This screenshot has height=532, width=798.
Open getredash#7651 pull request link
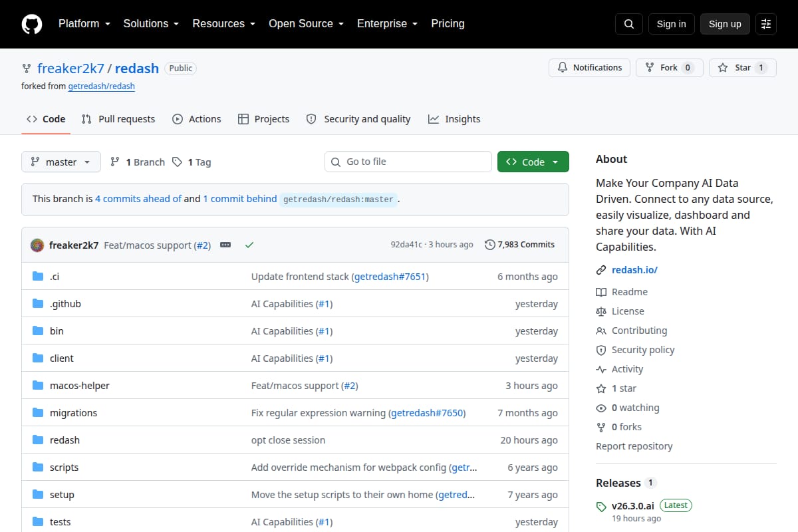[x=390, y=277]
